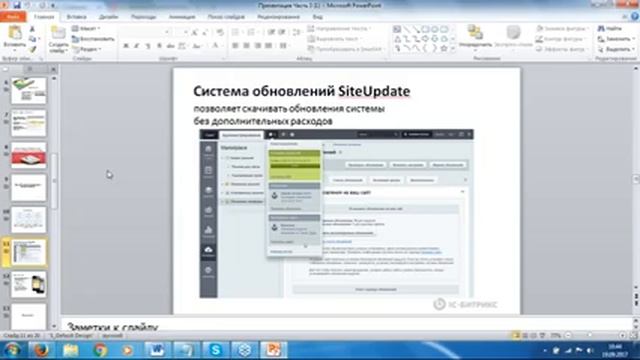Image resolution: width=640 pixels, height=360 pixels.
Task: Expand the shapes gallery More arrow
Action: (453, 49)
